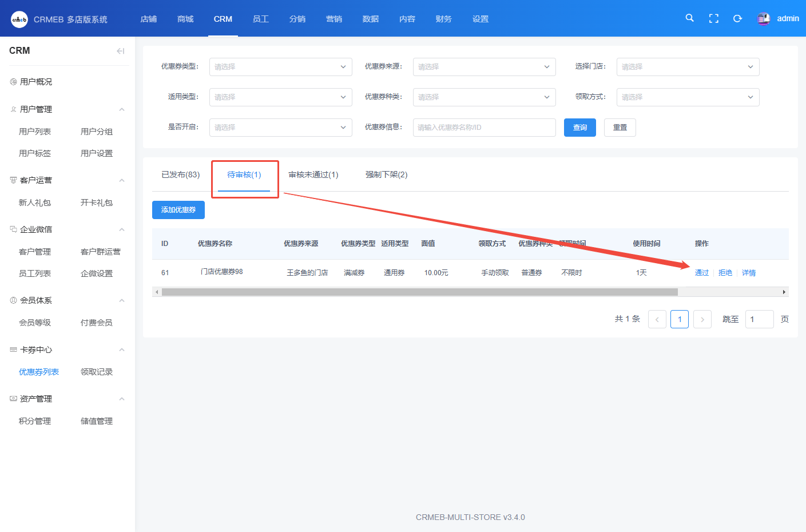806x532 pixels.
Task: Click the 查询 button
Action: click(x=579, y=128)
